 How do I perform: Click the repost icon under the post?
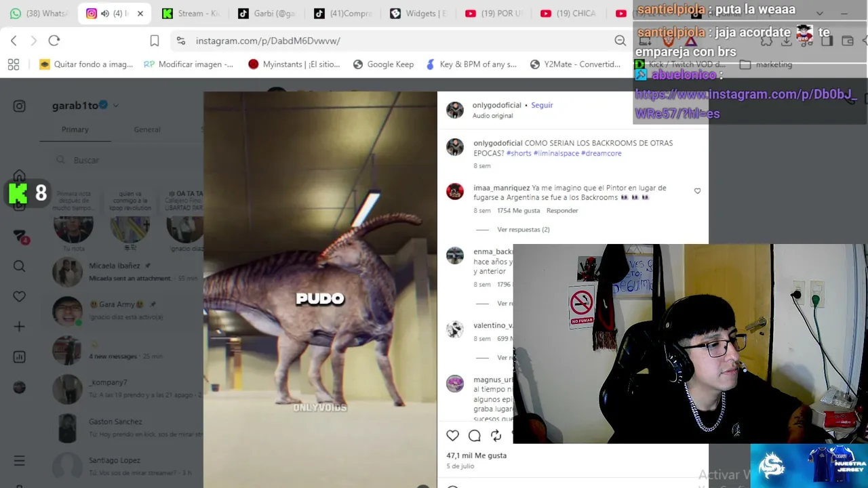[x=496, y=436]
